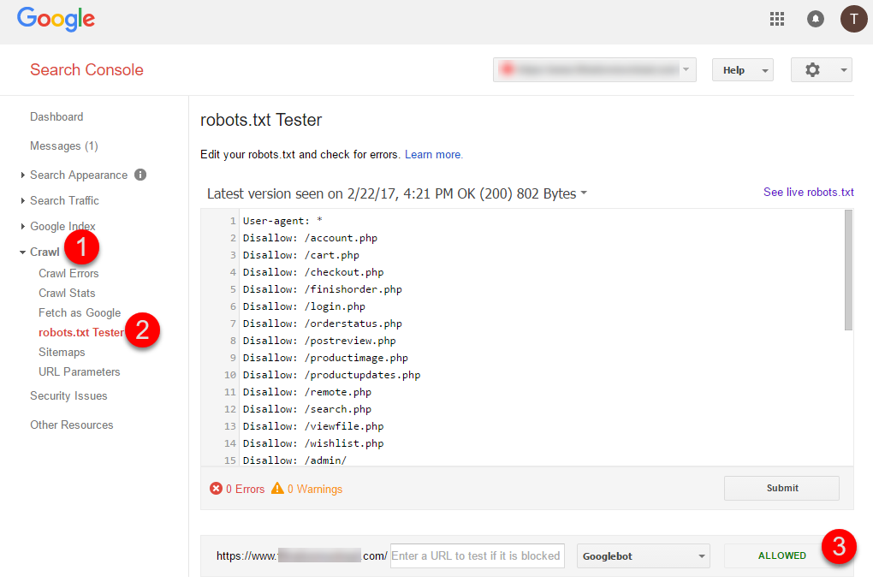Click the red errors icon

click(x=216, y=489)
